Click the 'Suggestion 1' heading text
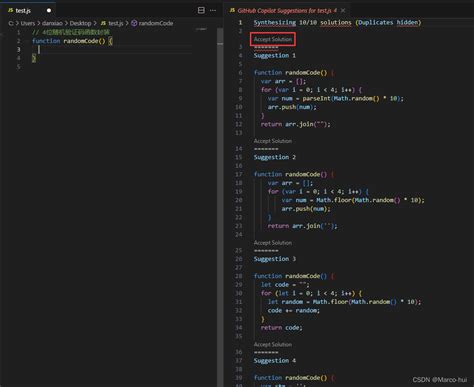Screen dimensions: 474x387 275,55
